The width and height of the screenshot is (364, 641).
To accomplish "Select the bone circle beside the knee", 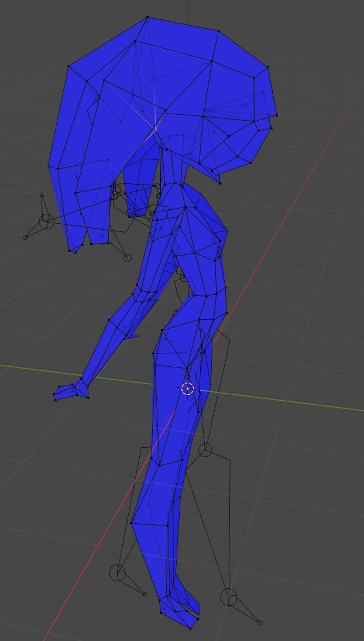I will pos(205,449).
